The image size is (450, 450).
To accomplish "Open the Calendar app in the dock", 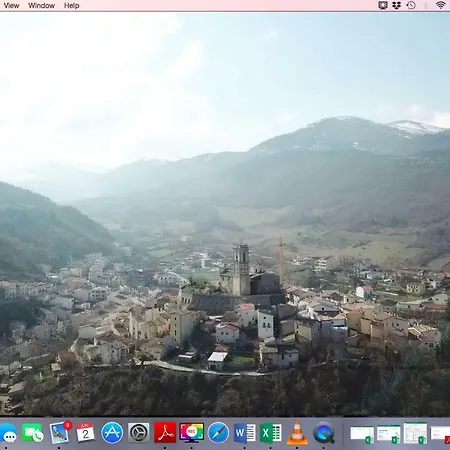I will [x=85, y=433].
